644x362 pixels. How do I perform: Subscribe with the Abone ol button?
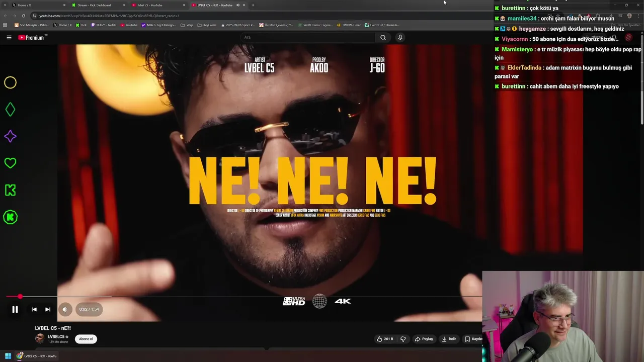click(86, 339)
